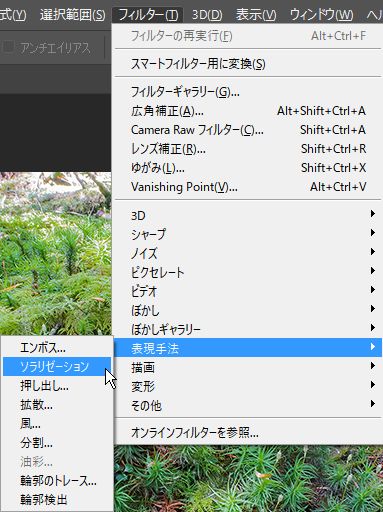Toggle the アンチエイリアス checkbox
Screen dimensions: 383x512
(8, 47)
